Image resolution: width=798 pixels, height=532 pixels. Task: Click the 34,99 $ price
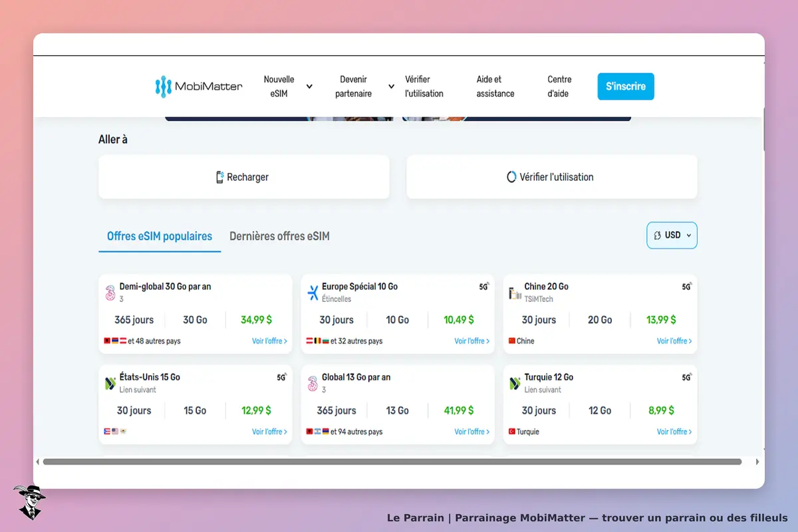click(256, 320)
